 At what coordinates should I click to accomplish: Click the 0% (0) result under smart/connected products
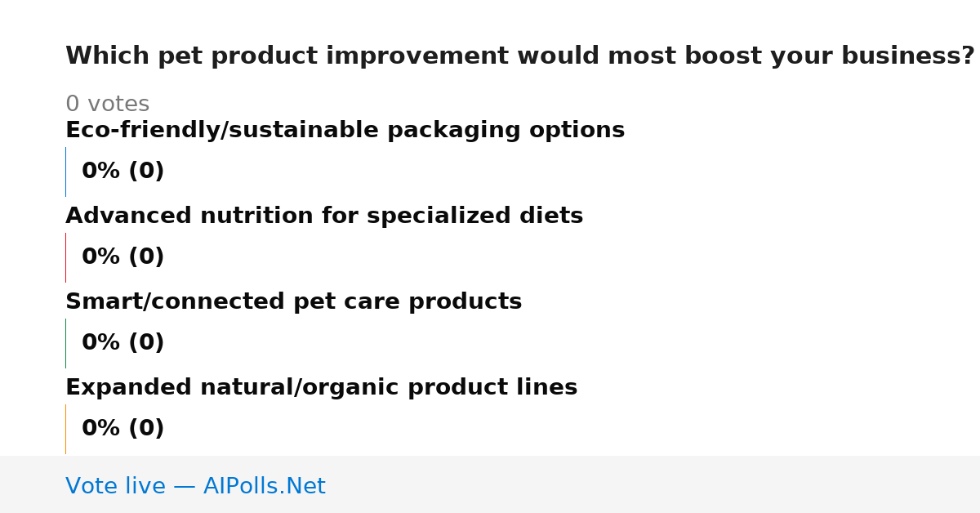coord(122,343)
